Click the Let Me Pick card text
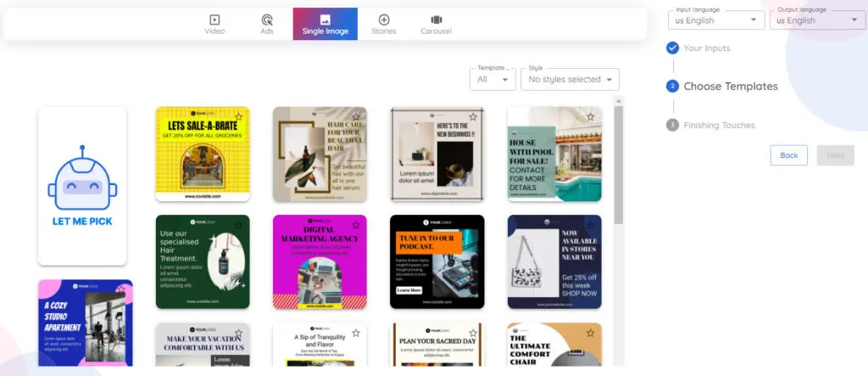The width and height of the screenshot is (868, 376). tap(82, 222)
